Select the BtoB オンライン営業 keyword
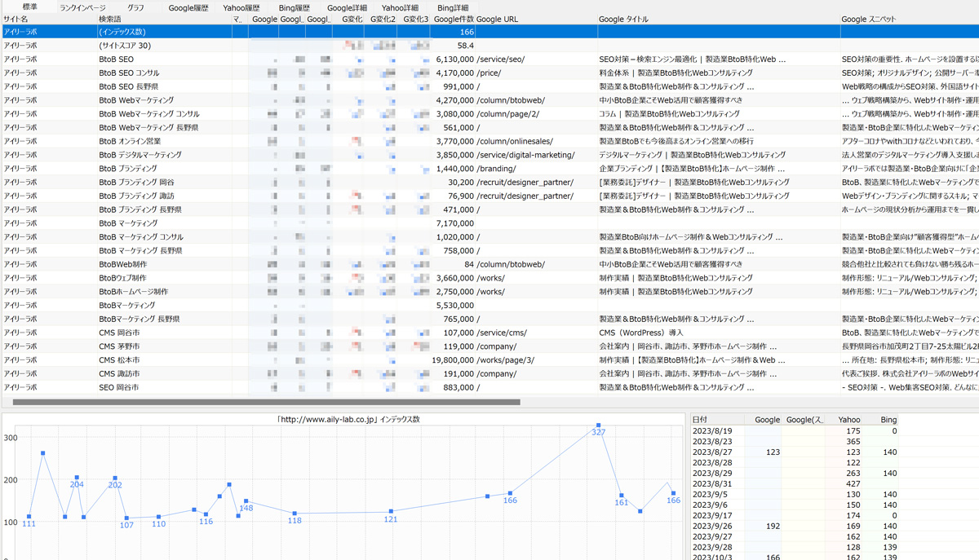The width and height of the screenshot is (979, 560). click(129, 141)
